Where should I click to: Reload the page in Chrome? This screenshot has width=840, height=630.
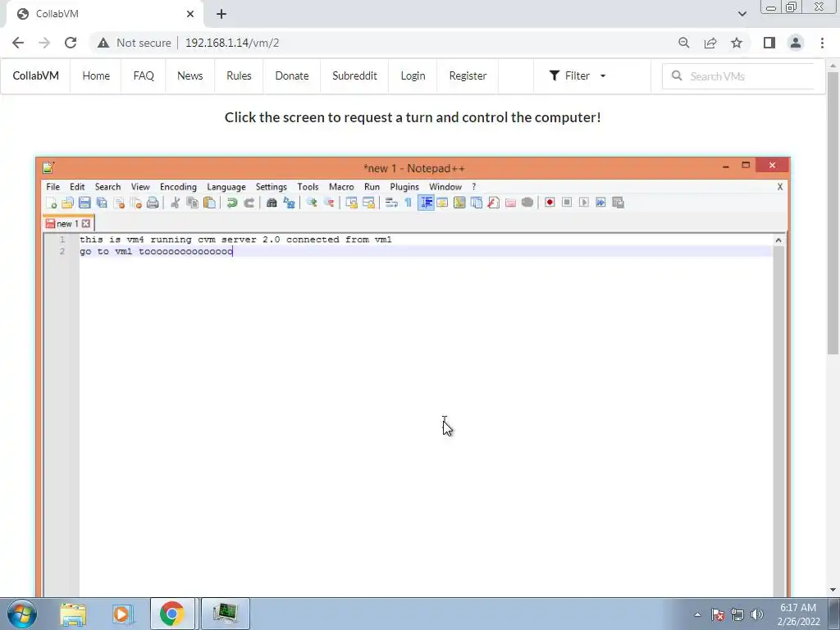[x=71, y=43]
